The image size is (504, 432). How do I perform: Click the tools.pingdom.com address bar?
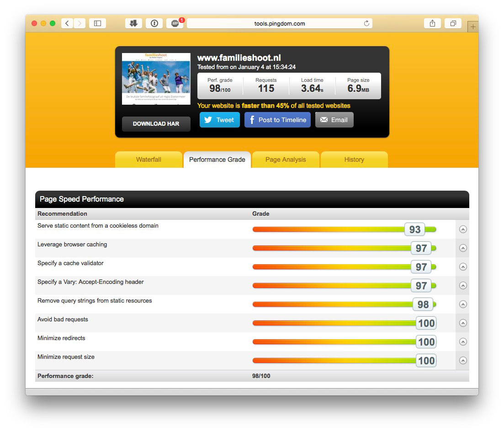(279, 23)
